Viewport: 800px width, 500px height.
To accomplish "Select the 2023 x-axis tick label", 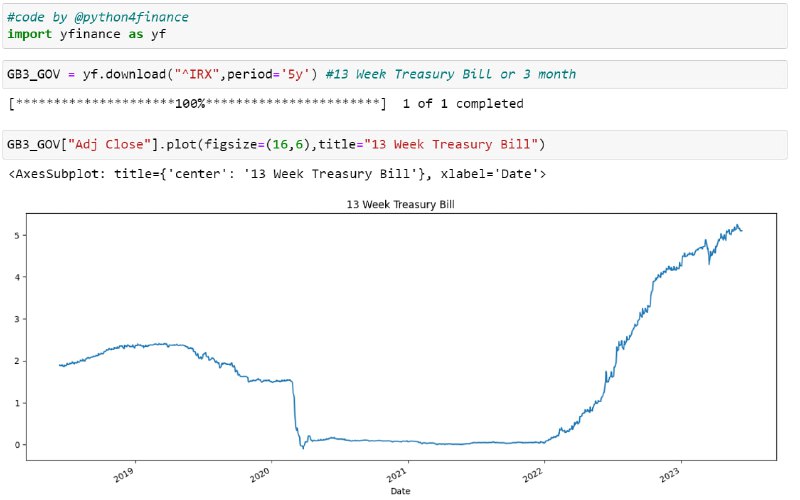I will [x=669, y=475].
